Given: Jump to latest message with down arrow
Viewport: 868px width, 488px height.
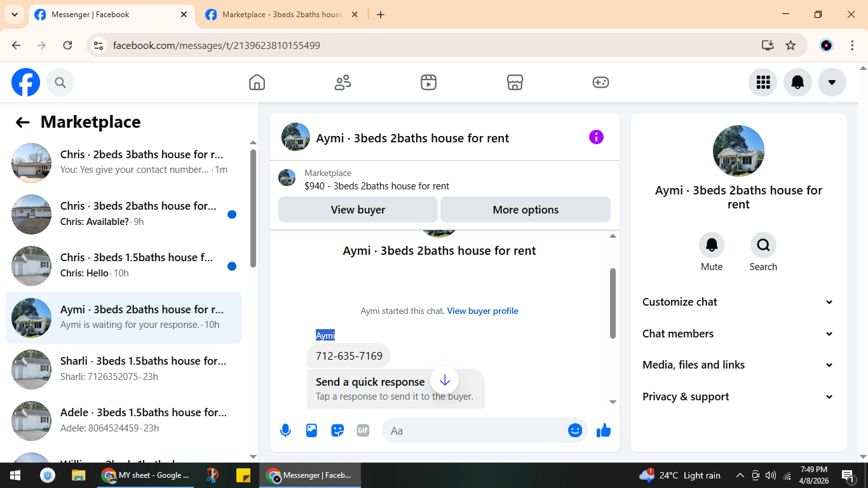Looking at the screenshot, I should point(445,380).
